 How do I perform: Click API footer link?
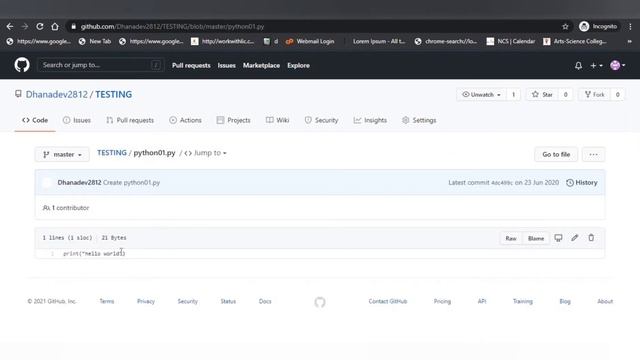pyautogui.click(x=482, y=301)
